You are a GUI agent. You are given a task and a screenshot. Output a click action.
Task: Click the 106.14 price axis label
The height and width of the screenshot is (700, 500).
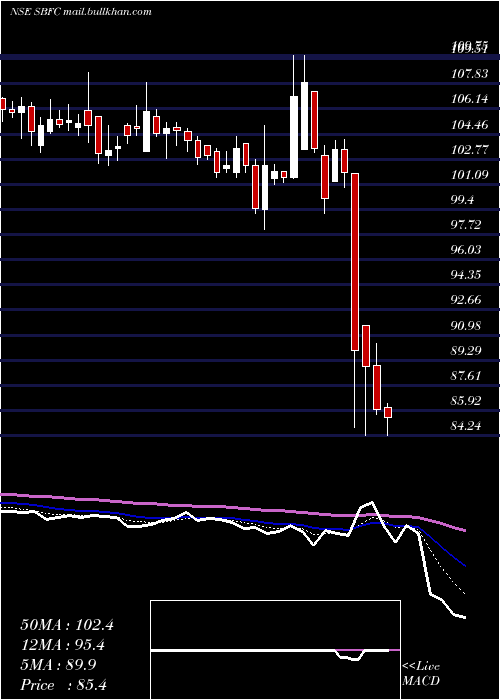tap(470, 99)
